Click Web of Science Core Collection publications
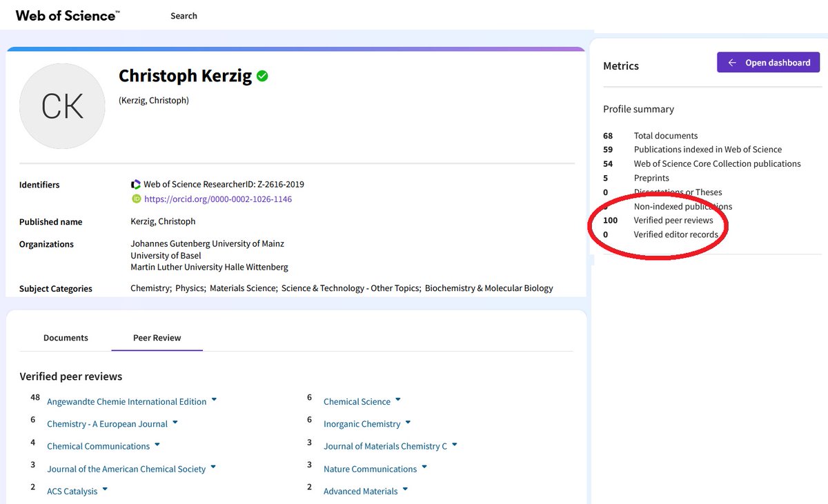 (718, 164)
